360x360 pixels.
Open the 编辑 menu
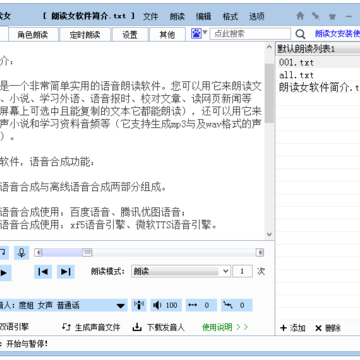point(204,16)
